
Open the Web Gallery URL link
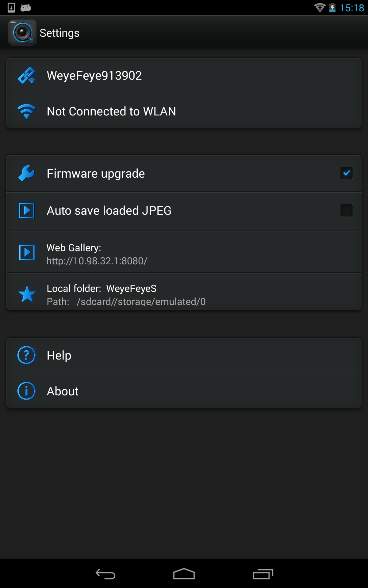point(97,261)
